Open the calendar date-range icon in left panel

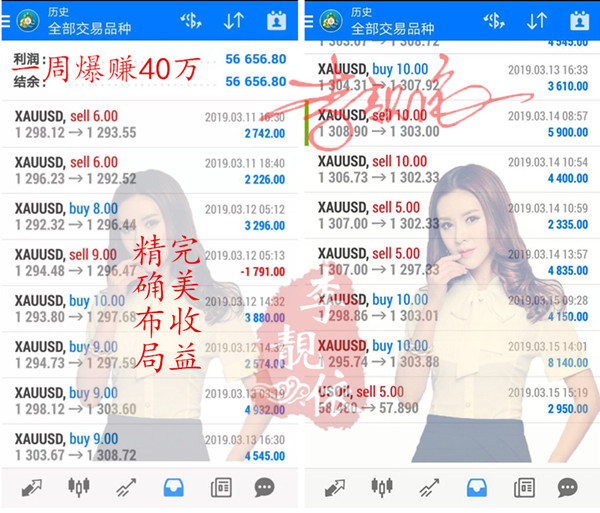click(x=276, y=20)
